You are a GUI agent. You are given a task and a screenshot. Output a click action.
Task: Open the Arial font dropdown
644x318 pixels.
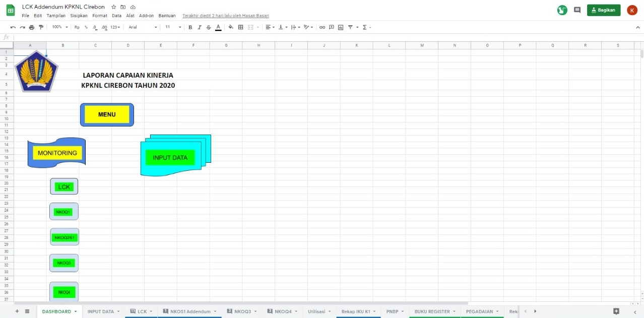tap(143, 27)
